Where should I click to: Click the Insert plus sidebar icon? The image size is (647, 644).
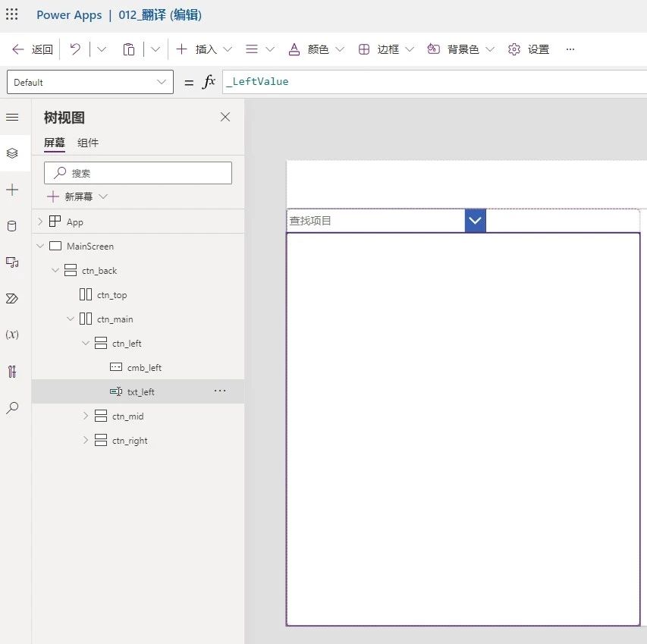click(x=12, y=190)
